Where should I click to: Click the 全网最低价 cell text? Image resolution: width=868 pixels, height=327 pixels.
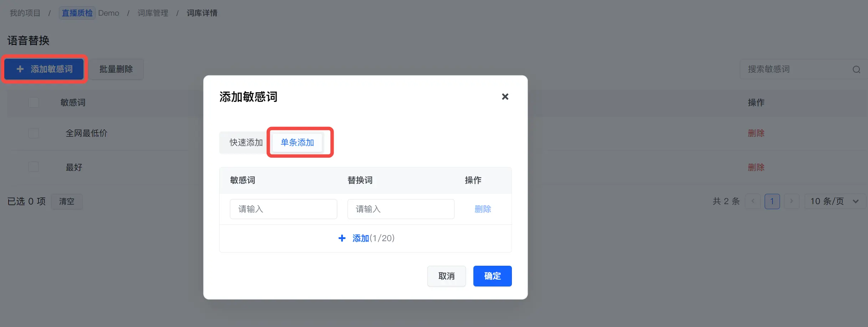coord(86,133)
